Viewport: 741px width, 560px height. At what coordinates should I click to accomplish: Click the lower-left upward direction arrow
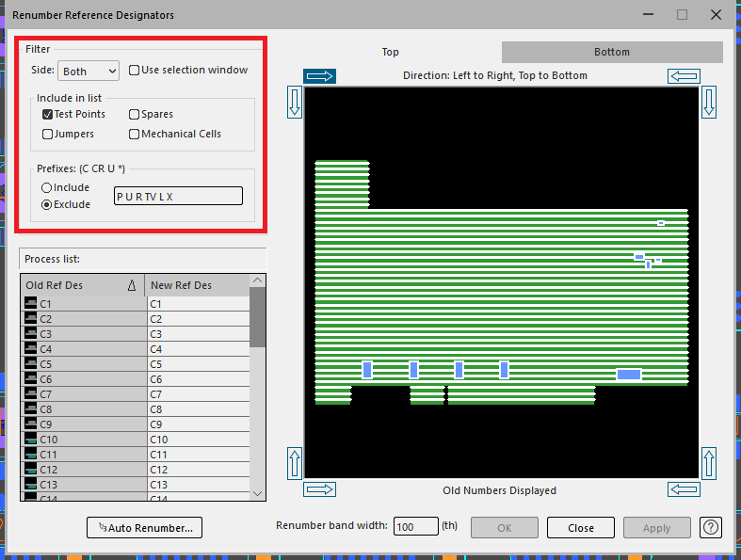294,463
